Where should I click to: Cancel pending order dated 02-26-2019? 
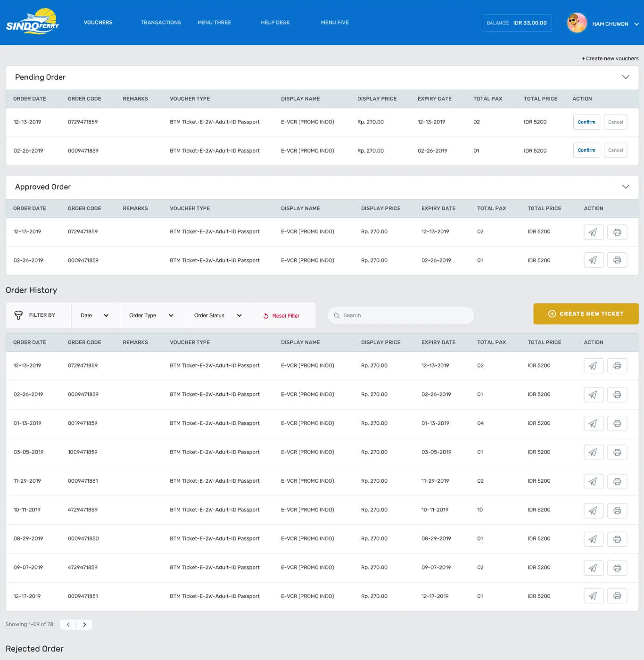615,150
